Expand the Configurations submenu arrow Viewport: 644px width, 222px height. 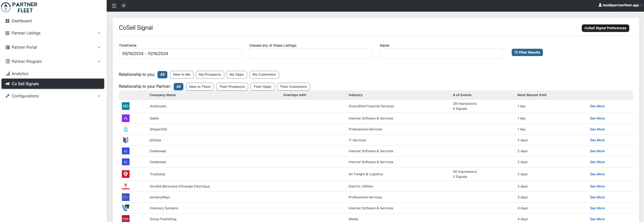pos(99,96)
